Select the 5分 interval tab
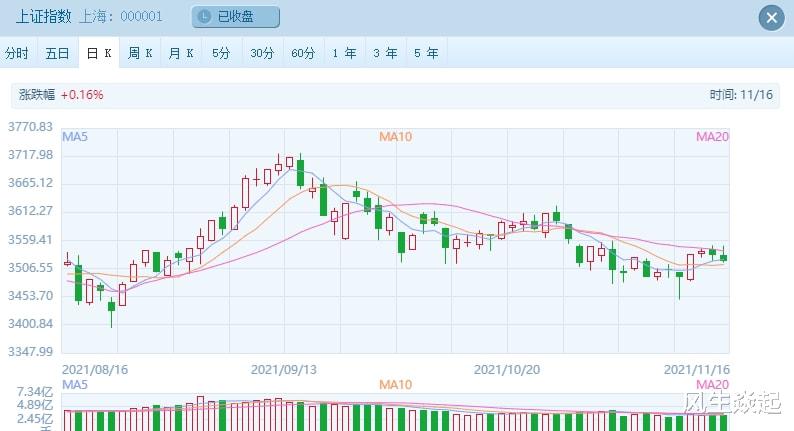 point(221,53)
